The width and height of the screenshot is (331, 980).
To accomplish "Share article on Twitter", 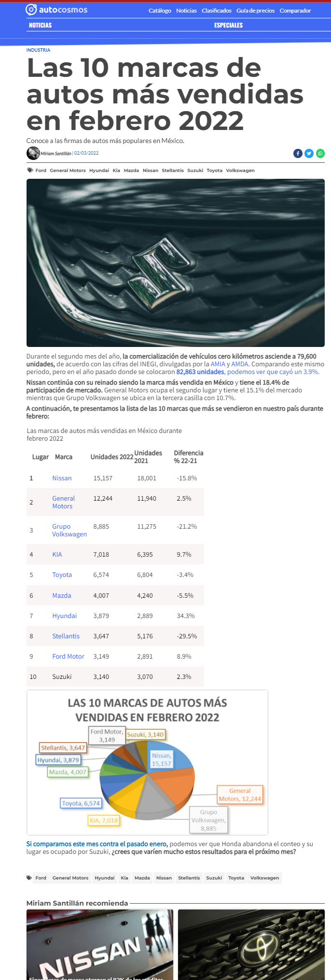I will tap(309, 153).
